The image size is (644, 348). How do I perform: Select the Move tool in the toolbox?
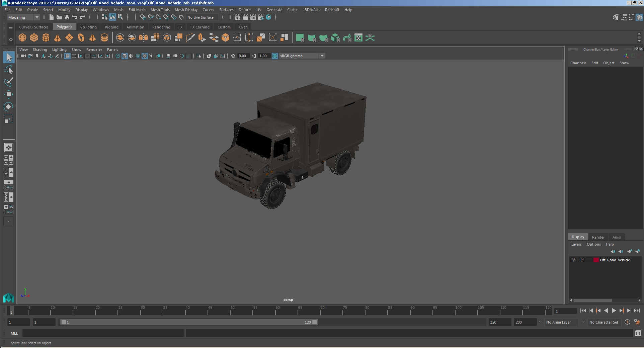pos(9,94)
